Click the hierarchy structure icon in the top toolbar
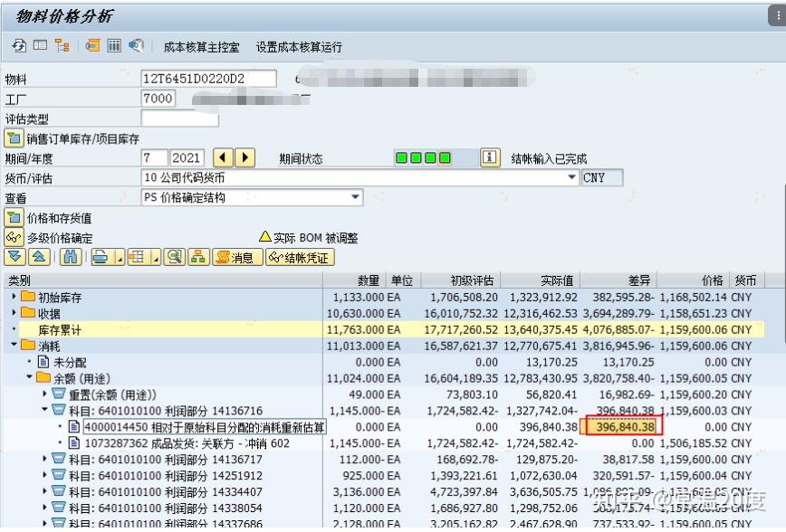 click(61, 45)
